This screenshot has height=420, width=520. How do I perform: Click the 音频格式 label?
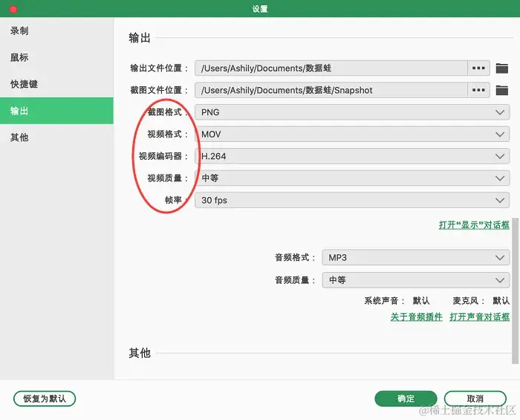[294, 257]
